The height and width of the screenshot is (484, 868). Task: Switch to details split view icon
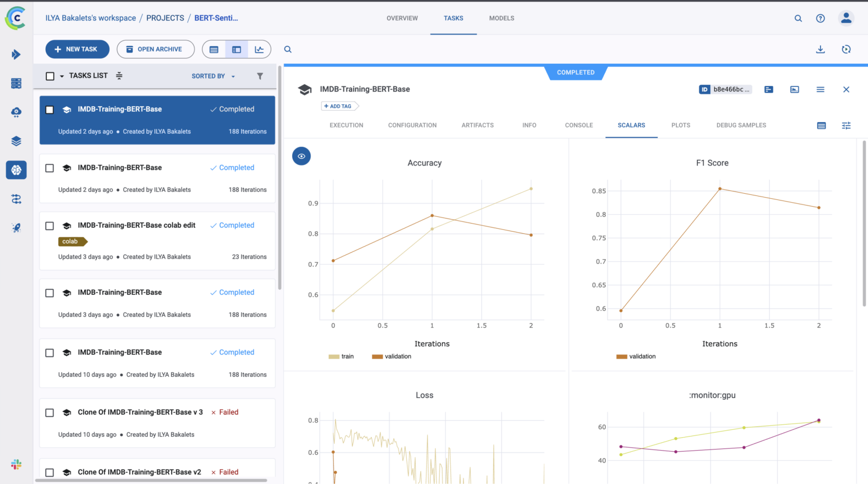tap(236, 49)
